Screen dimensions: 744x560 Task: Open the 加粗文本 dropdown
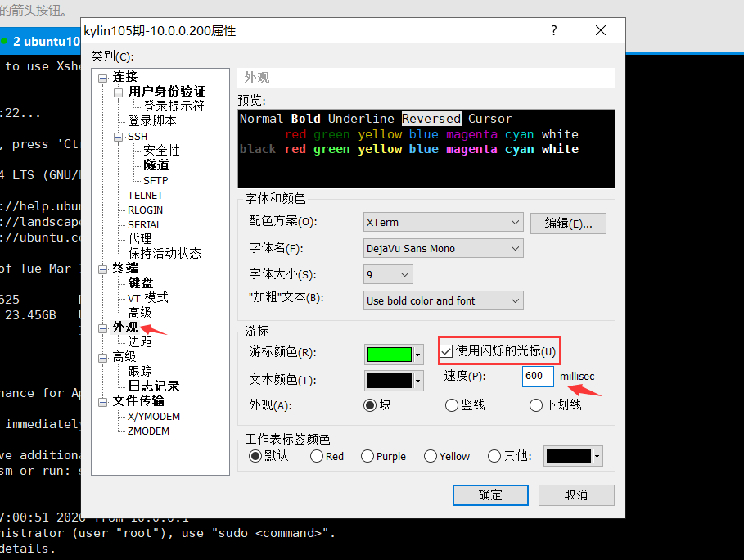[x=443, y=300]
